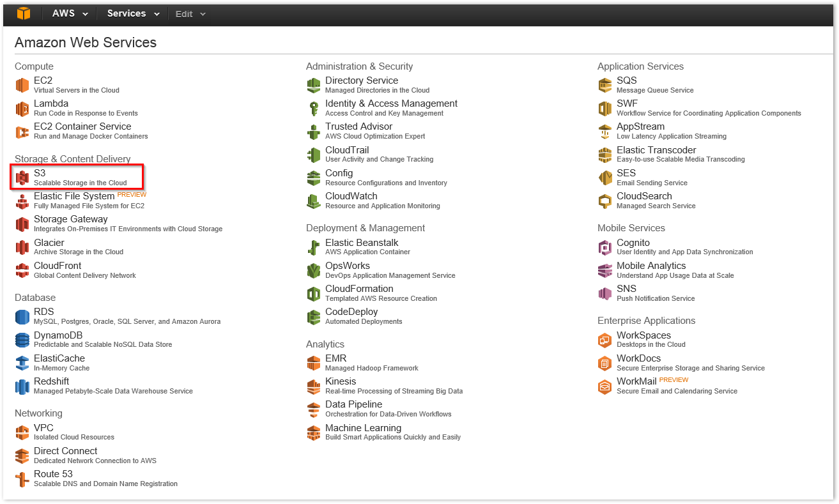
Task: Go to the CloudFormation service
Action: click(359, 289)
